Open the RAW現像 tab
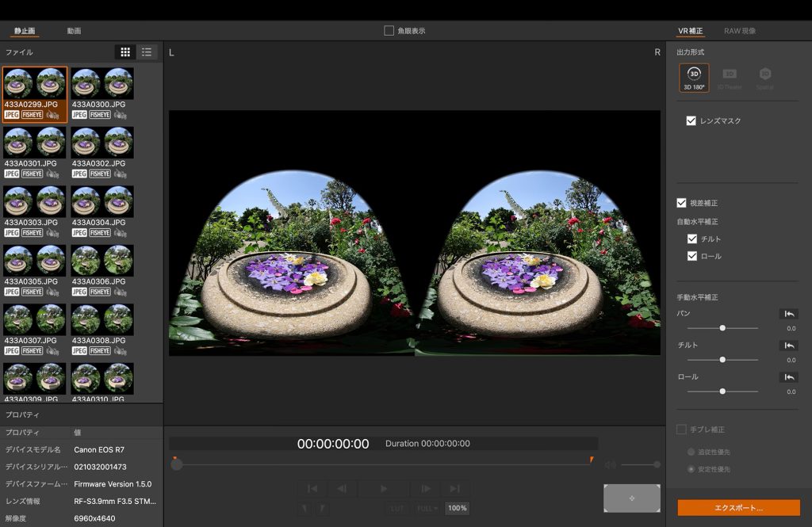812x527 pixels. [739, 31]
